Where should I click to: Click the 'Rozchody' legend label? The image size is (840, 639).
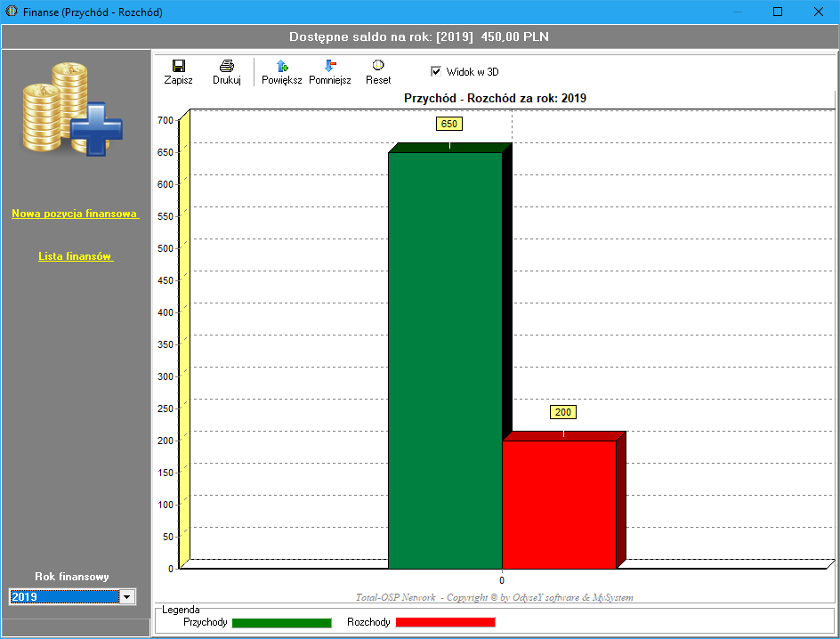pyautogui.click(x=368, y=622)
